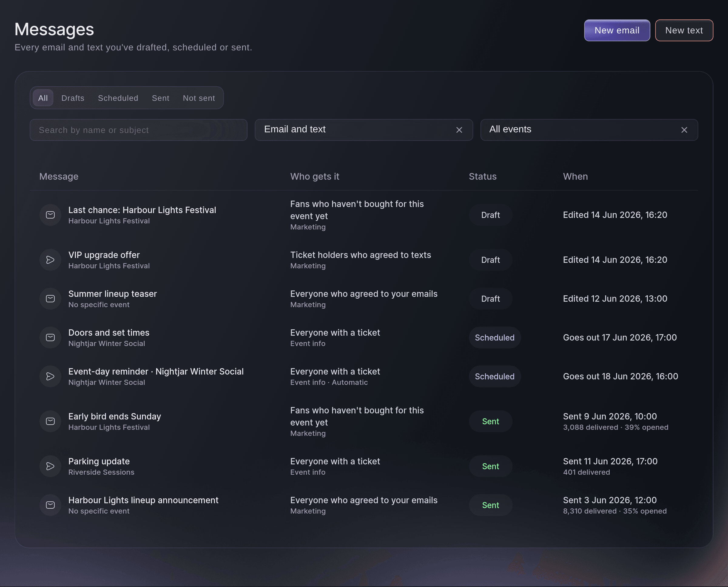Open the Doors and set times message
This screenshot has height=587, width=728.
(109, 333)
